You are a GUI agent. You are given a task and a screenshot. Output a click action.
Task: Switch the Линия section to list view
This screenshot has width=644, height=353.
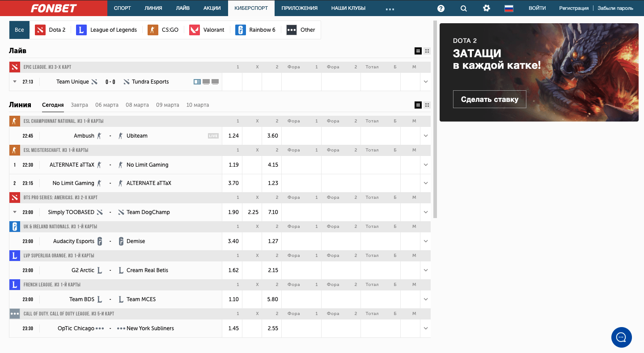click(418, 105)
